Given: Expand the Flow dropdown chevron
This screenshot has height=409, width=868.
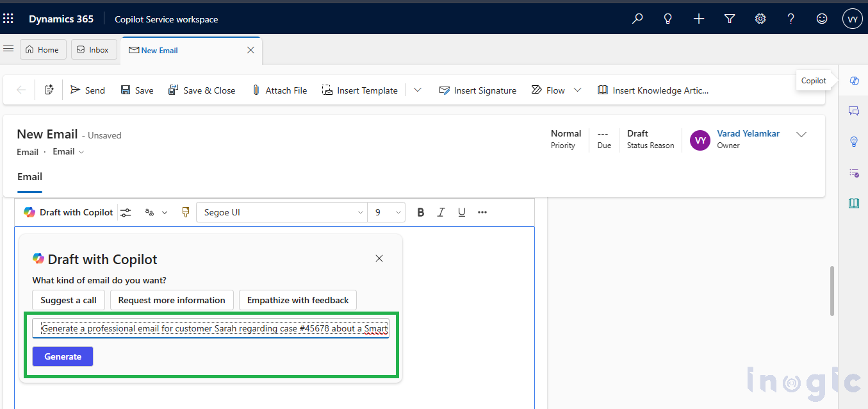Looking at the screenshot, I should click(x=578, y=90).
